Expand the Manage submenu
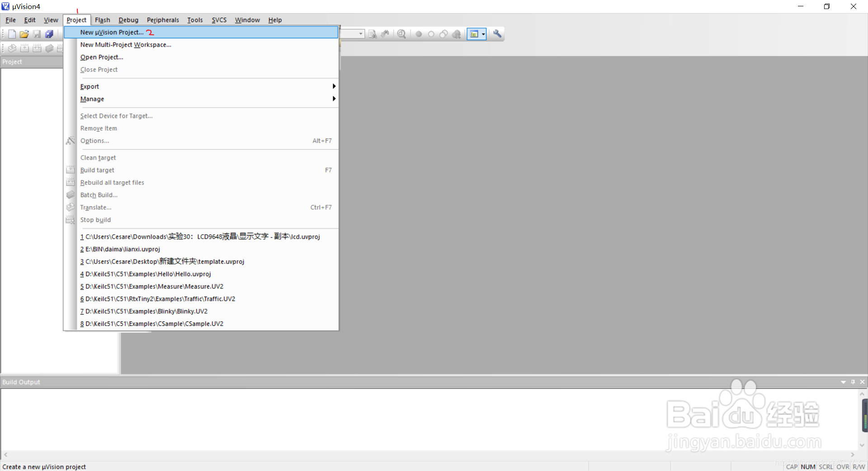The image size is (868, 471). [x=201, y=99]
